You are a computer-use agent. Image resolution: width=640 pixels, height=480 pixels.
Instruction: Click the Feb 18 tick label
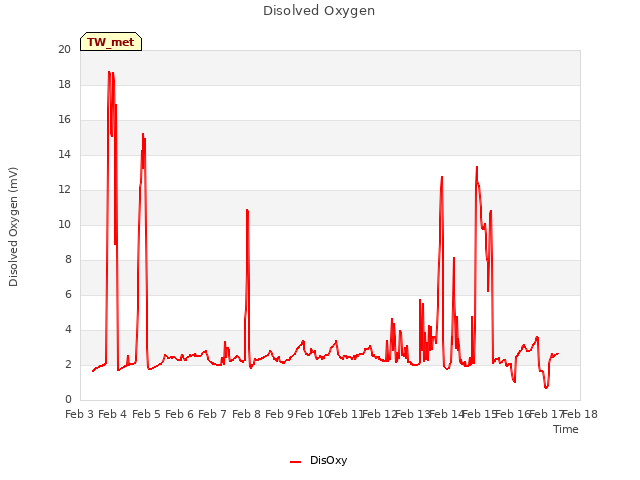pyautogui.click(x=580, y=414)
